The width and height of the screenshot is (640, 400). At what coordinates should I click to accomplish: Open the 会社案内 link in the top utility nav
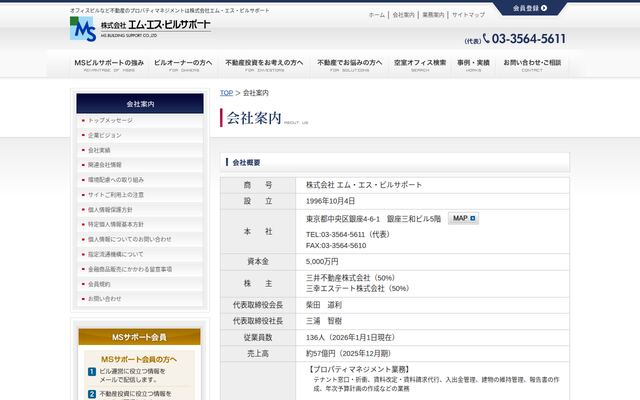403,15
